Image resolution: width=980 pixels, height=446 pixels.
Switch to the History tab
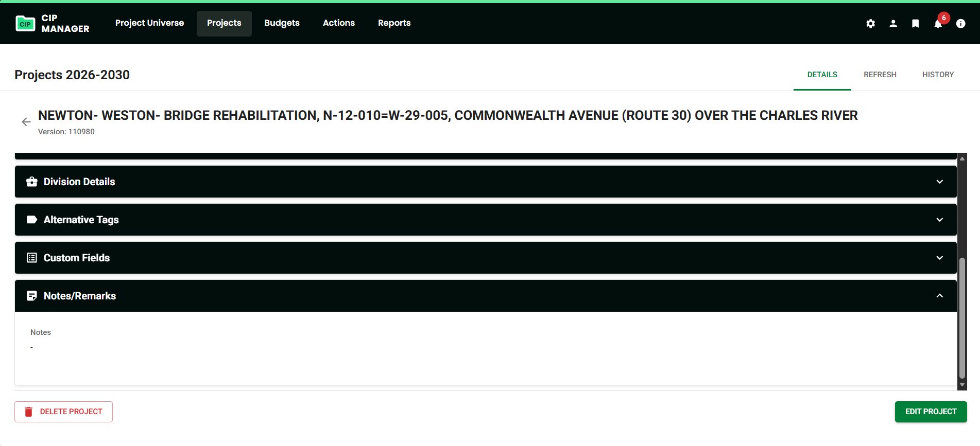tap(938, 75)
